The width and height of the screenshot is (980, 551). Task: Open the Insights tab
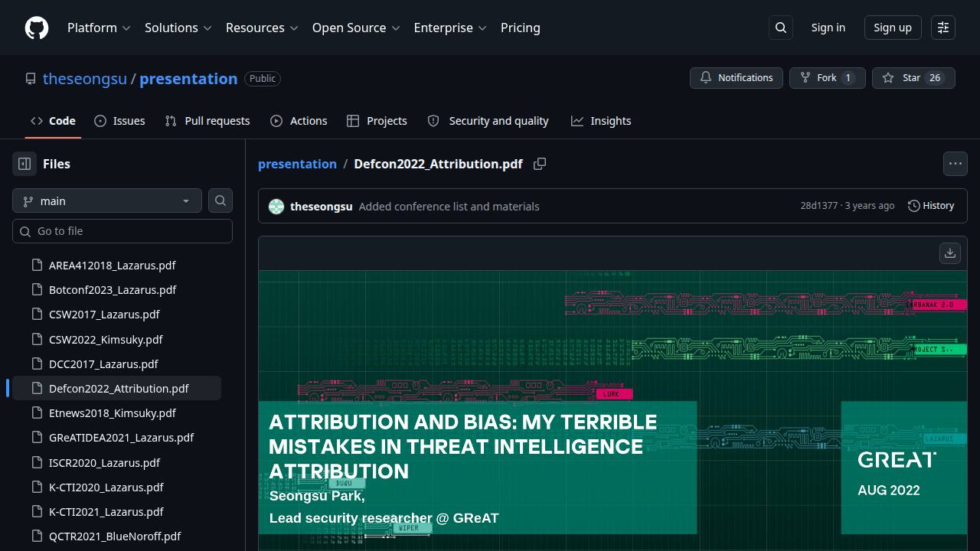tap(601, 121)
